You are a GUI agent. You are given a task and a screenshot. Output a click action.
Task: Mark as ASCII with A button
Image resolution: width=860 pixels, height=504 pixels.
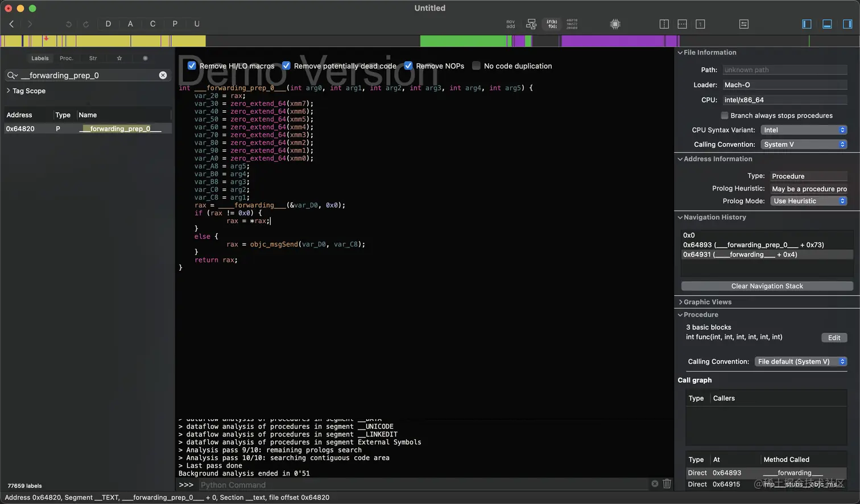click(130, 24)
